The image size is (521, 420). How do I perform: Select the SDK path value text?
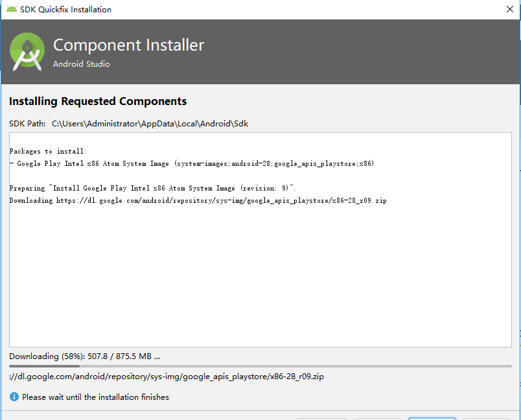pyautogui.click(x=150, y=124)
